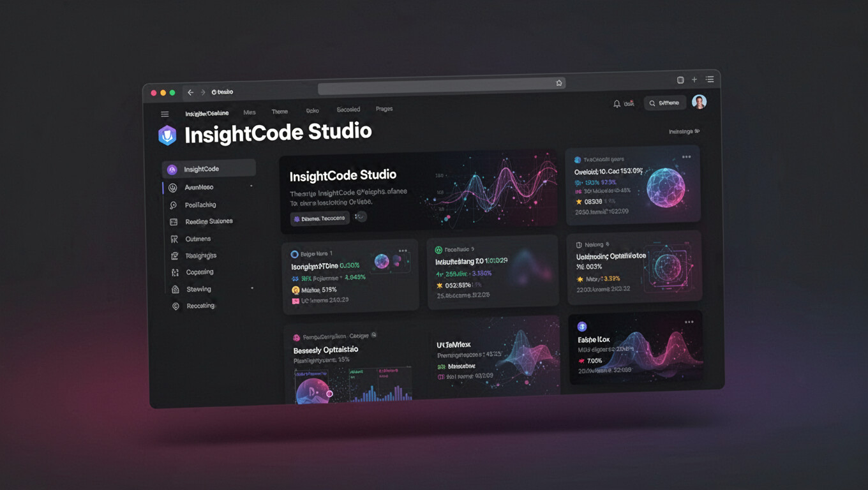Click the split-view panel icon in browser toolbar
The width and height of the screenshot is (868, 490).
[680, 80]
